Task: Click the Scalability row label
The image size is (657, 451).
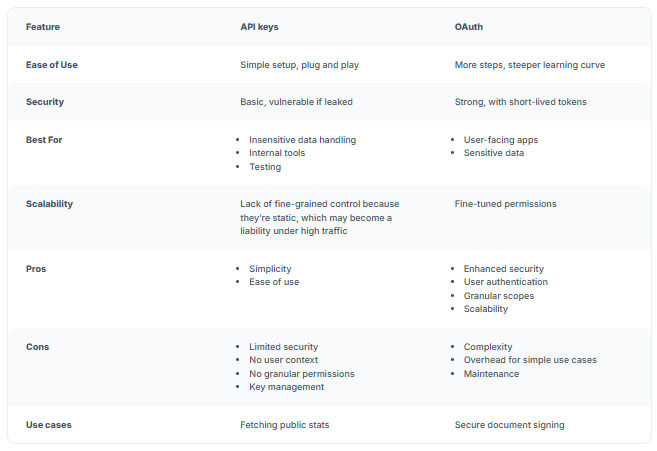Action: point(49,204)
